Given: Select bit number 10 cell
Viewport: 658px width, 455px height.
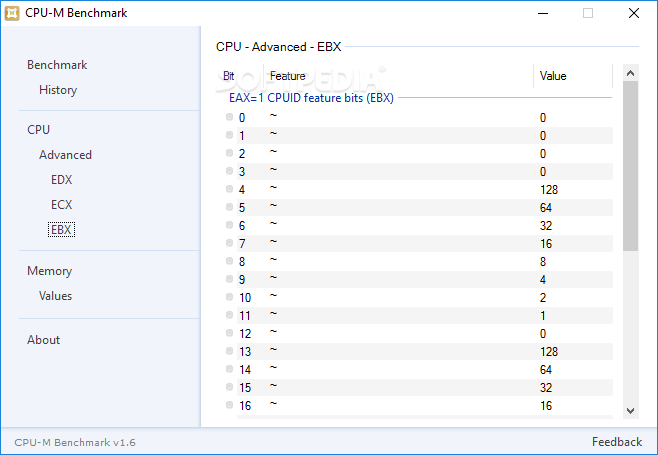Looking at the screenshot, I should click(x=245, y=298).
